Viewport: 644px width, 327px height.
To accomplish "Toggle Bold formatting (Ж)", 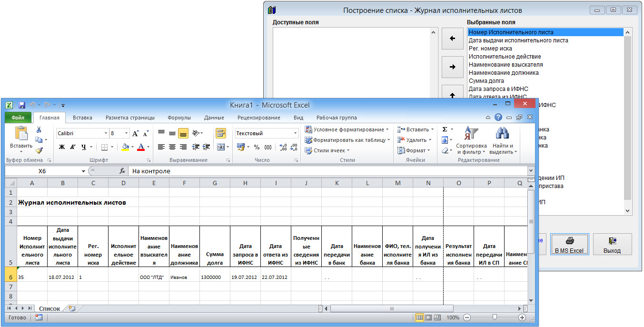I will (62, 147).
